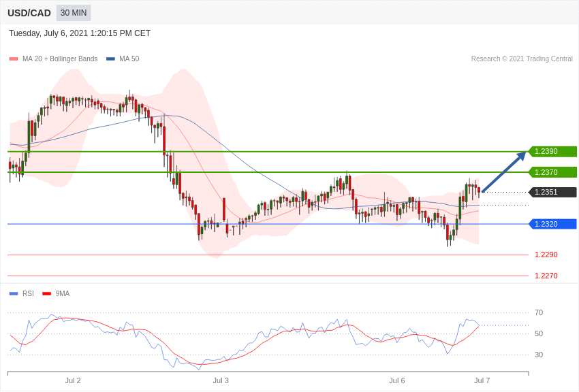Viewport: 579px width, 392px height.
Task: Click the 1.2270 red support value
Action: (546, 276)
